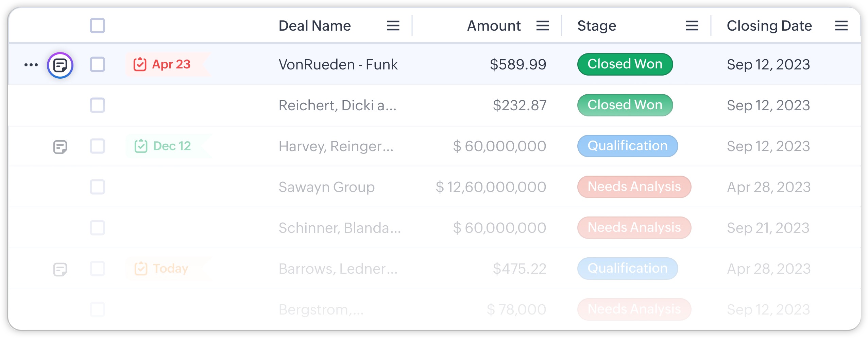
Task: Click the Closed Won badge for VonRueden - Funk
Action: (x=625, y=64)
